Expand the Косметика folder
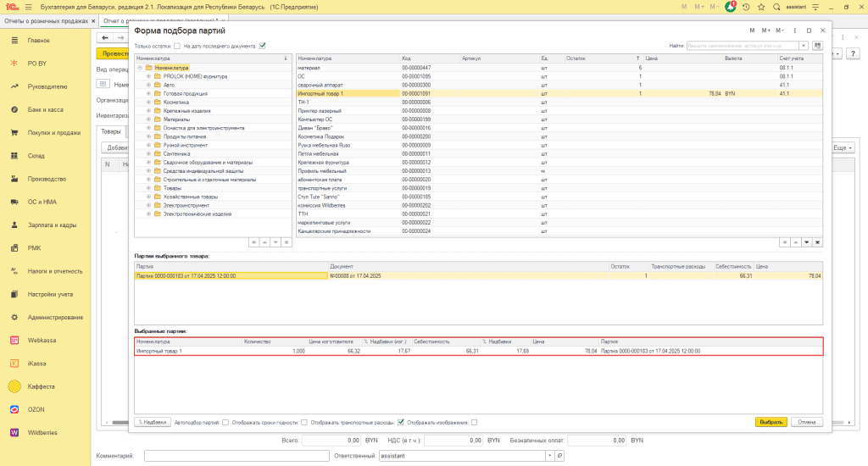The image size is (868, 466). pyautogui.click(x=148, y=103)
